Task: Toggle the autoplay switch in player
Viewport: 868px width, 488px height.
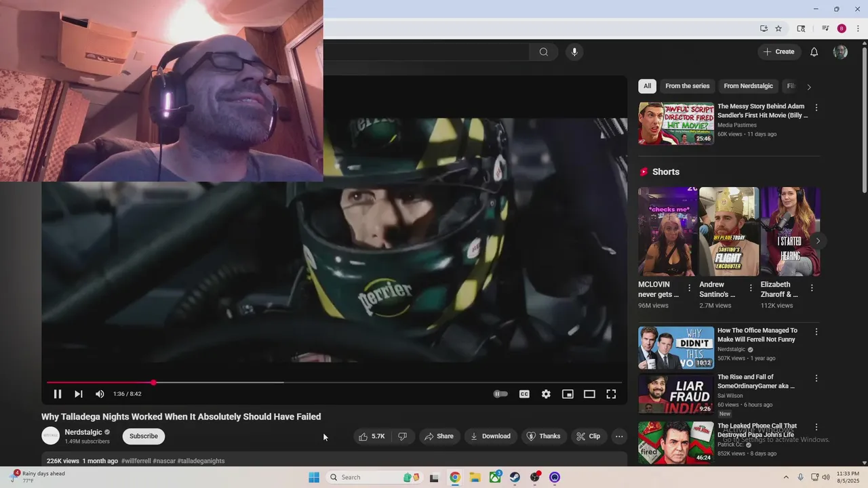Action: click(x=500, y=394)
